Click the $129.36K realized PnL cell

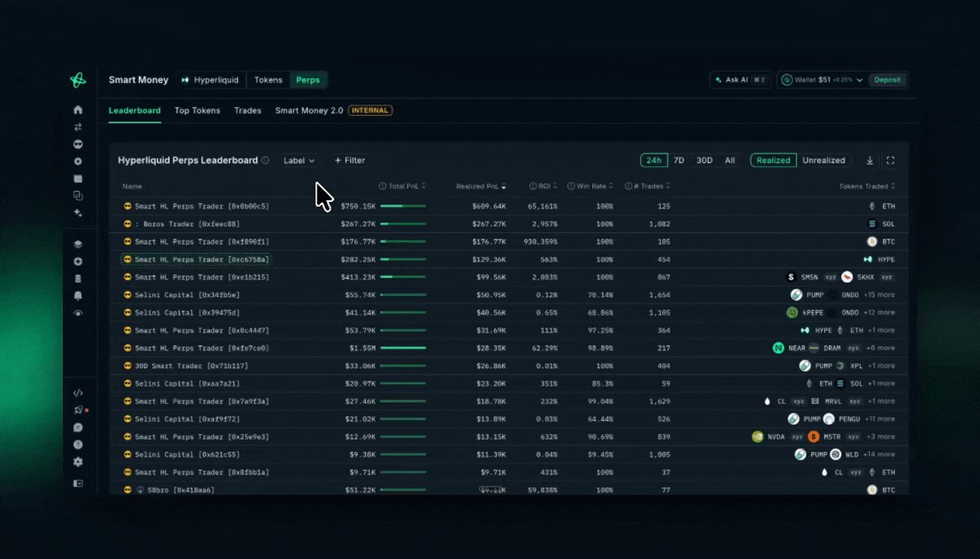click(x=488, y=260)
